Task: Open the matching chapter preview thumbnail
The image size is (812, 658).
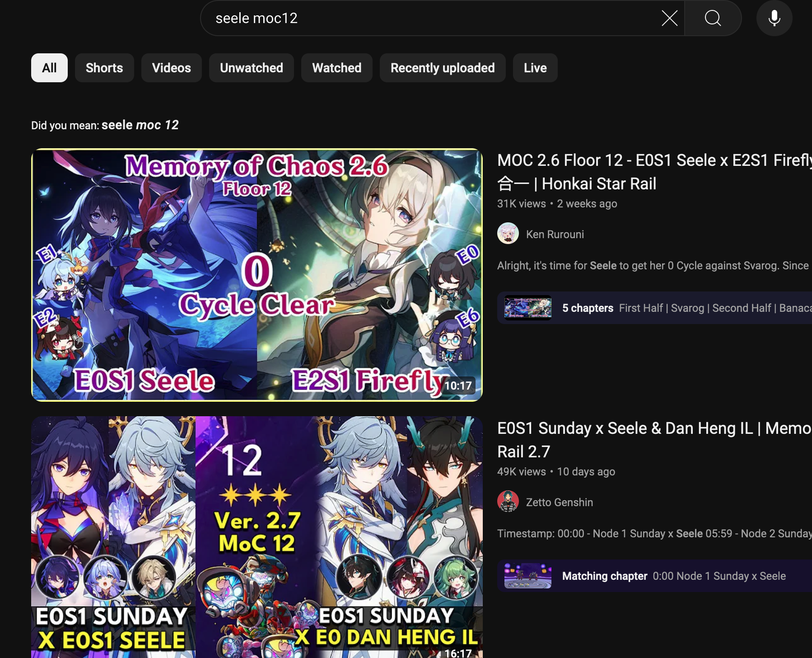Action: 528,576
